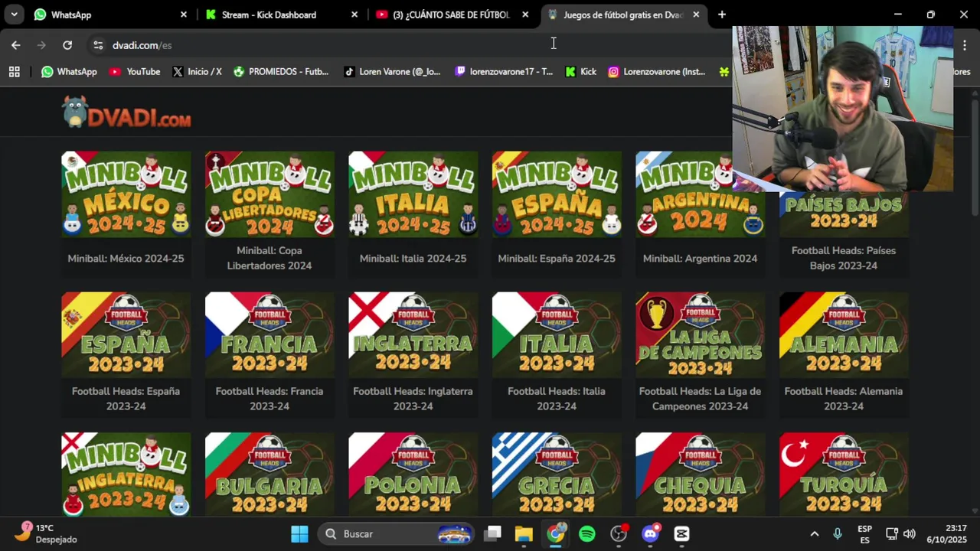Click the browser back arrow

coord(15,45)
